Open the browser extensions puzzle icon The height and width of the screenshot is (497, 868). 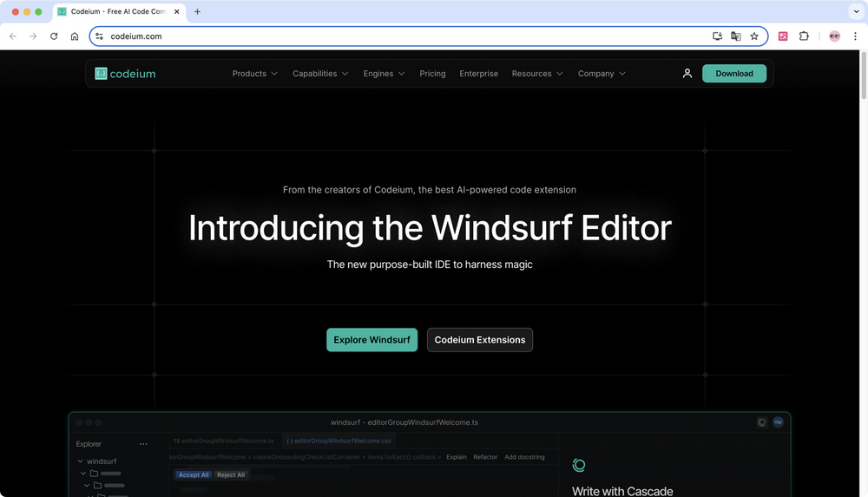tap(804, 36)
